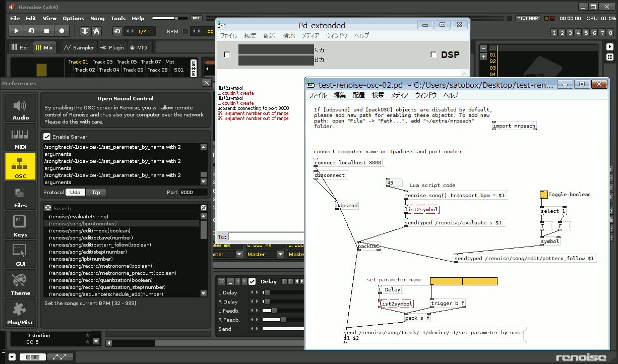Switch to the Edit tab
This screenshot has height=364, width=618.
pyautogui.click(x=21, y=47)
